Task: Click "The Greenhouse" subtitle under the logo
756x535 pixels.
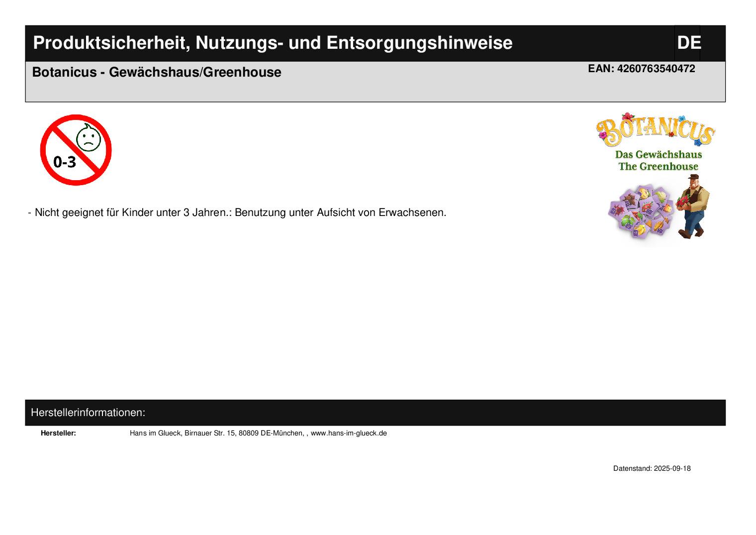Action: [x=658, y=167]
